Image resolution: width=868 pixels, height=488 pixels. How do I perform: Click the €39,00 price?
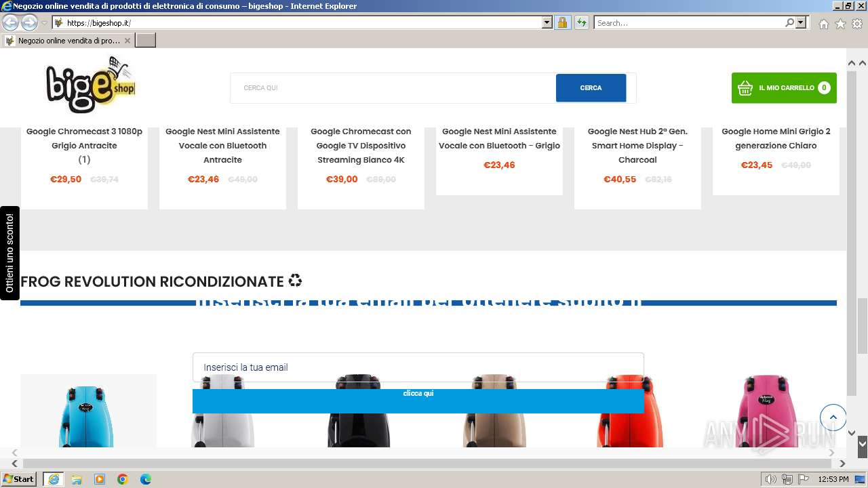342,180
